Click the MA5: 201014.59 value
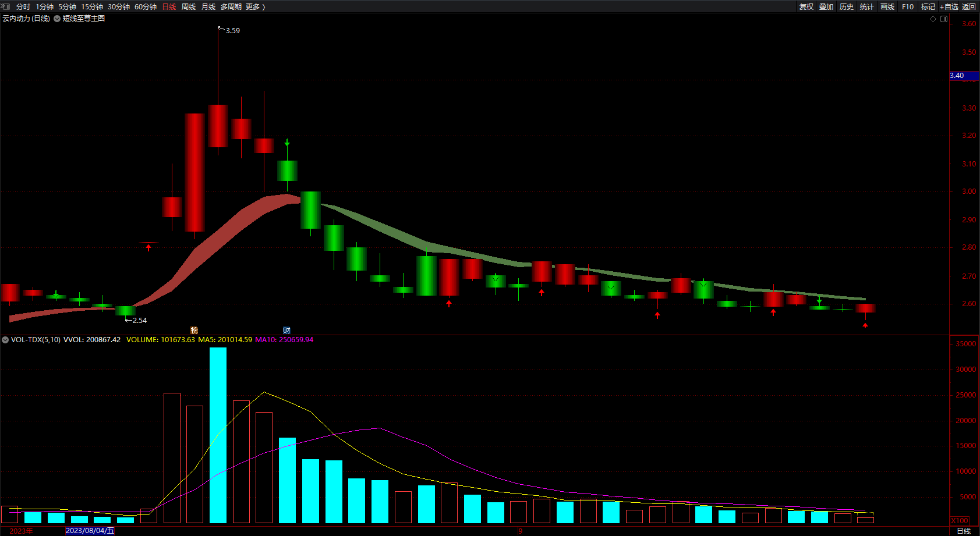The height and width of the screenshot is (536, 980). tap(225, 340)
